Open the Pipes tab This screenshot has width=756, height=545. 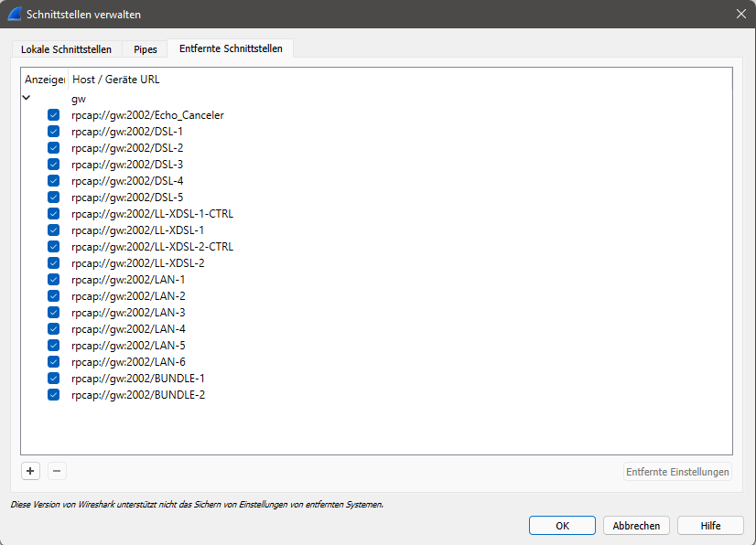pos(145,49)
